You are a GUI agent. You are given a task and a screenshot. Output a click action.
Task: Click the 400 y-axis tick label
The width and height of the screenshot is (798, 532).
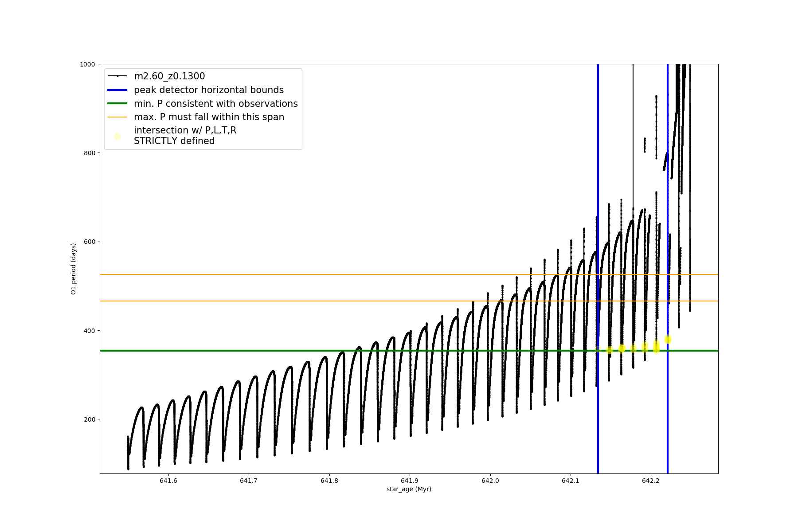(x=89, y=331)
